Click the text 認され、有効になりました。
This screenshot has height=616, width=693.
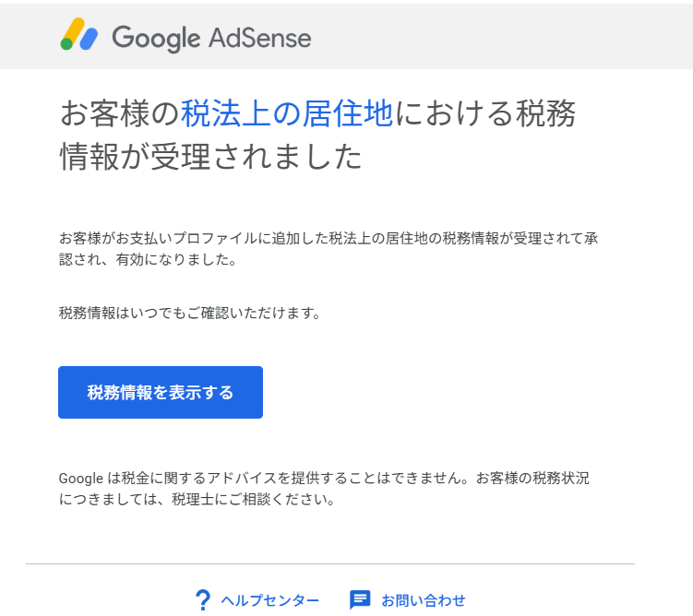pos(148,260)
